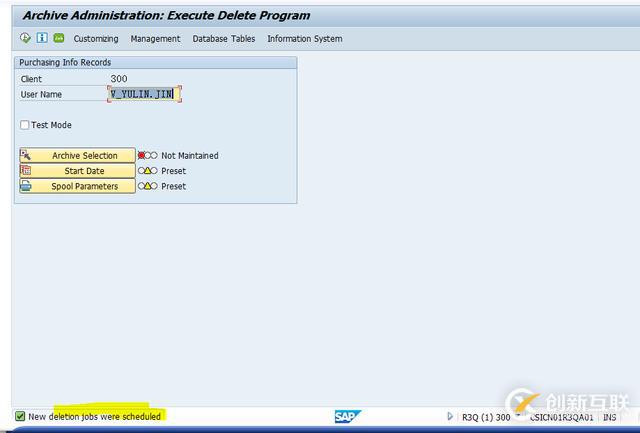Open the Customizing toolbar menu

[x=96, y=39]
